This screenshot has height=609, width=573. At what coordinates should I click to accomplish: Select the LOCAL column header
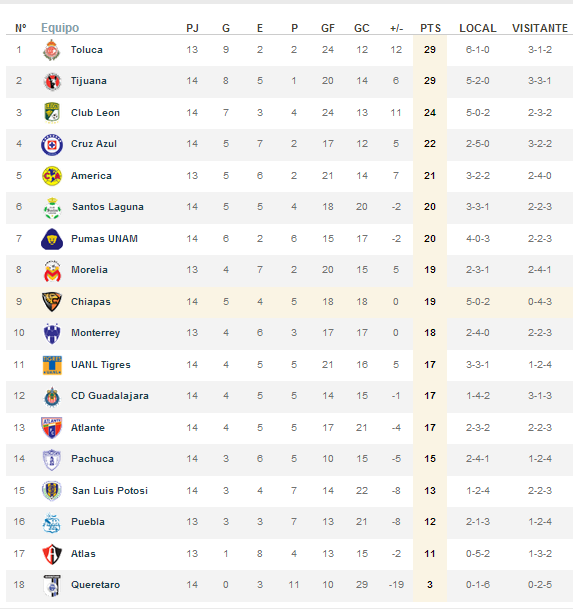pyautogui.click(x=478, y=28)
